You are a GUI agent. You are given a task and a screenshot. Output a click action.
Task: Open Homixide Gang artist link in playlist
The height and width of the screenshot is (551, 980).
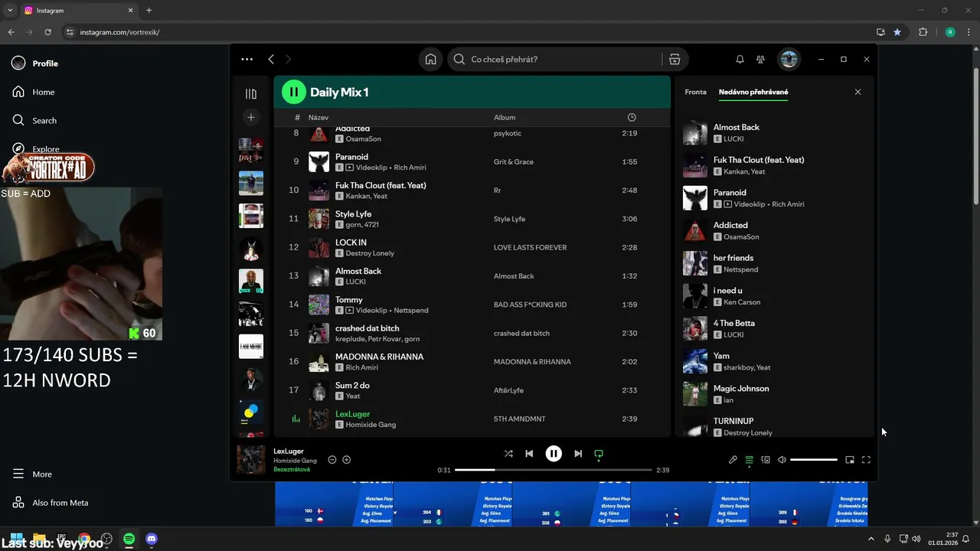(x=371, y=425)
